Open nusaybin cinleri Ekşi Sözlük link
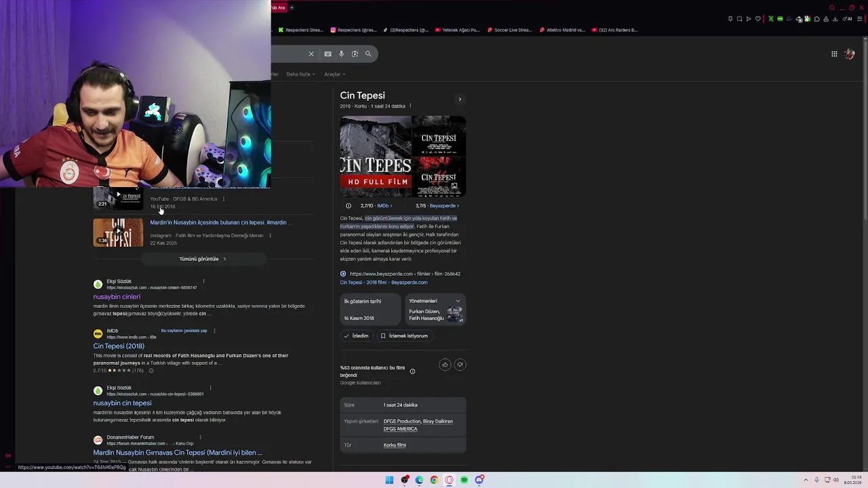868x488 pixels. [x=117, y=297]
